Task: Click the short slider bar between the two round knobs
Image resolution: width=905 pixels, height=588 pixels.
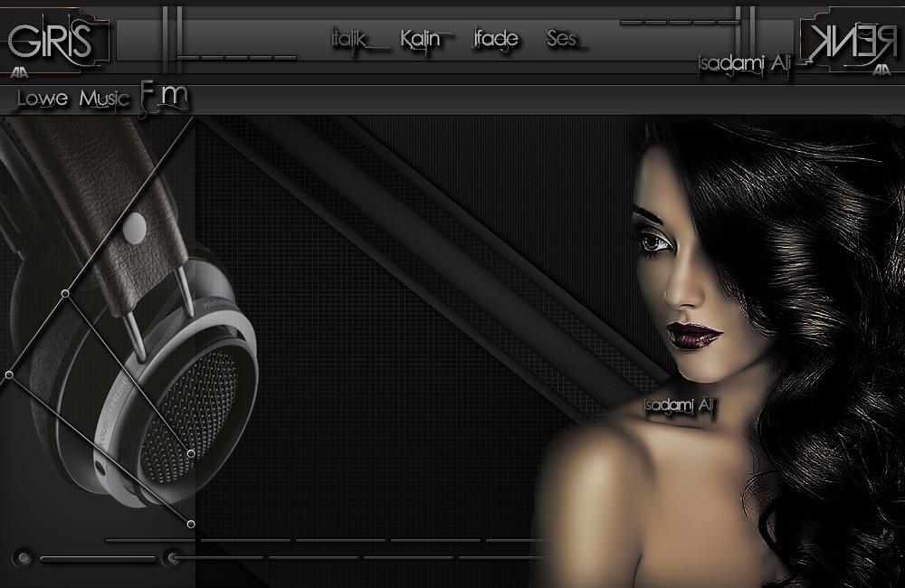Action: tap(98, 559)
